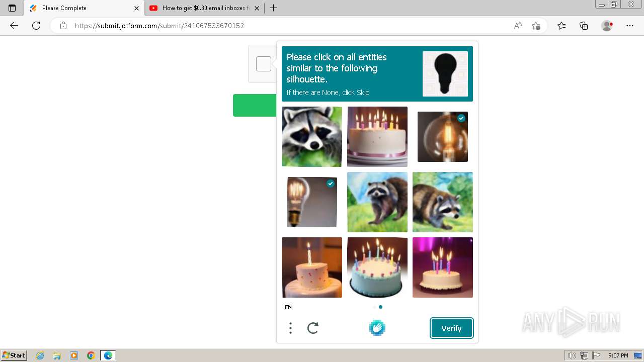The width and height of the screenshot is (644, 362).
Task: Open the Settings and more ellipsis menu
Action: (x=630, y=26)
